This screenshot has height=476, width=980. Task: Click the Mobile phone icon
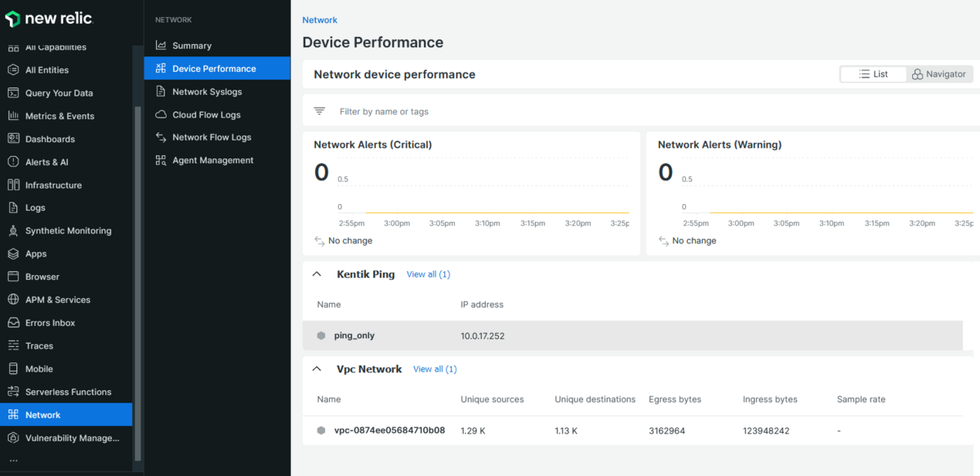click(x=13, y=369)
